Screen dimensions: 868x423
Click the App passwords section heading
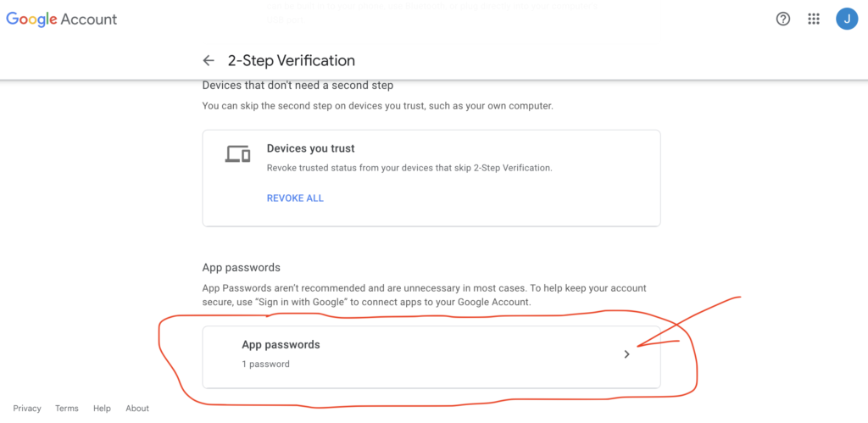pyautogui.click(x=241, y=267)
